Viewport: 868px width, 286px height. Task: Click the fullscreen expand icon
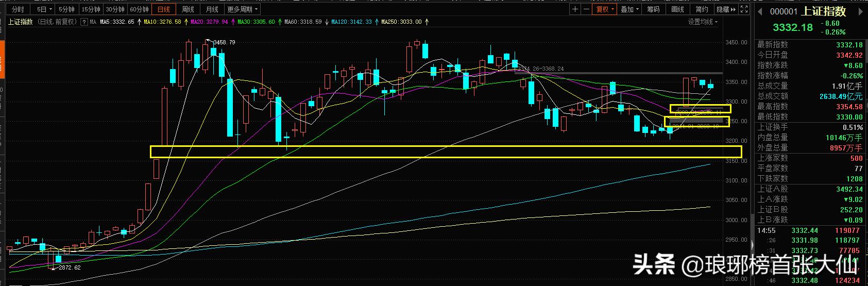pyautogui.click(x=744, y=9)
